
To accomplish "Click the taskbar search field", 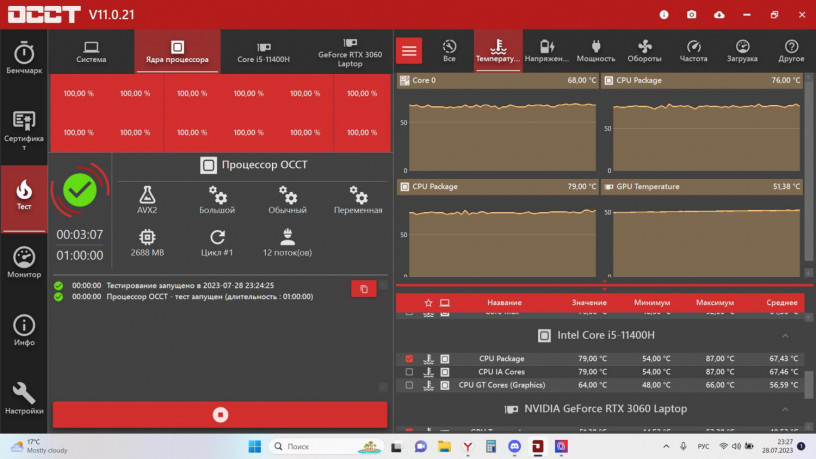I will (x=327, y=447).
